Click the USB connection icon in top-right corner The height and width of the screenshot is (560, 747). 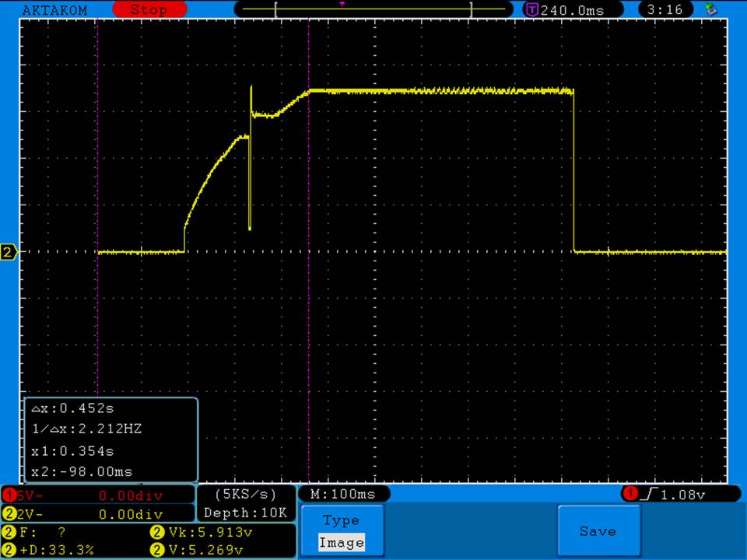[710, 10]
